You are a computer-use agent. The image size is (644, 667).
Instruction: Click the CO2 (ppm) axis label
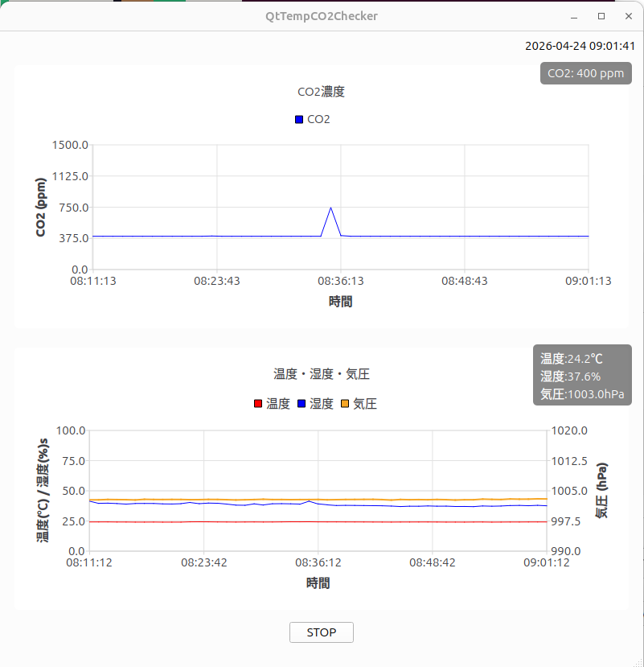[x=41, y=208]
